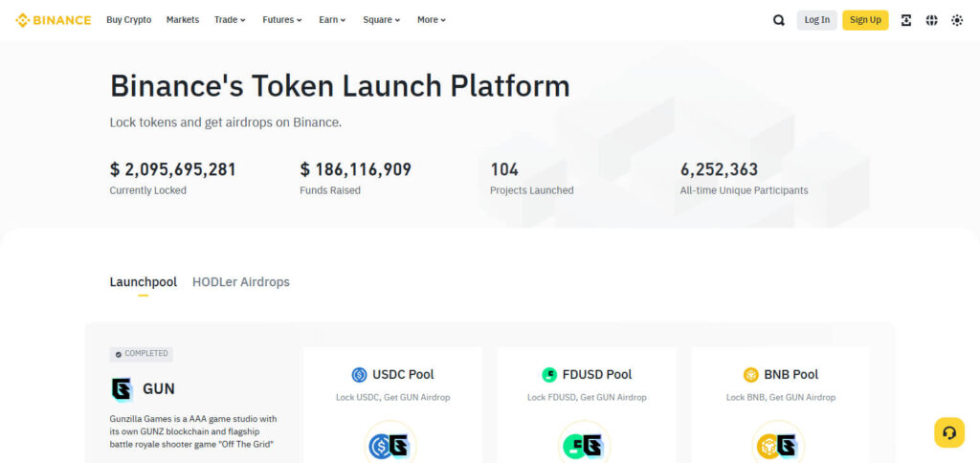Click the large BNB-GUN pair icon

[777, 445]
